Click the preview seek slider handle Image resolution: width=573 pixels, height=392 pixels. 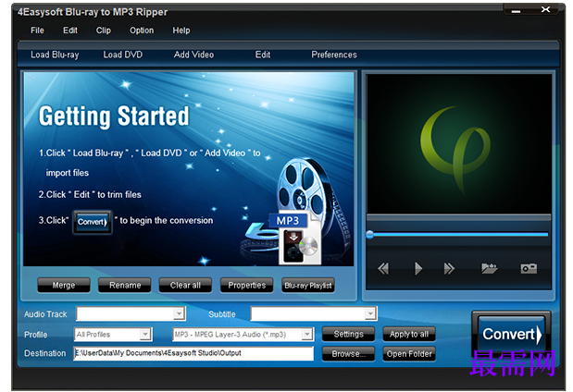(x=370, y=234)
